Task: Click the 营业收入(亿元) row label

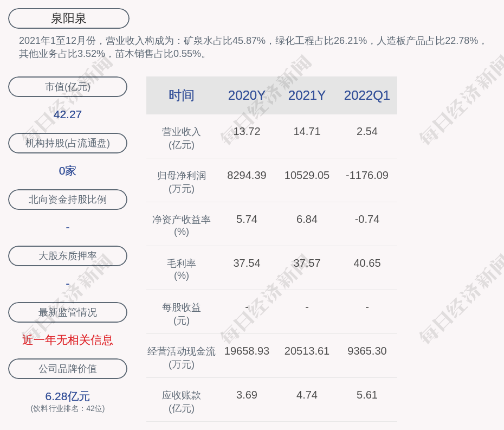Action: coord(182,138)
